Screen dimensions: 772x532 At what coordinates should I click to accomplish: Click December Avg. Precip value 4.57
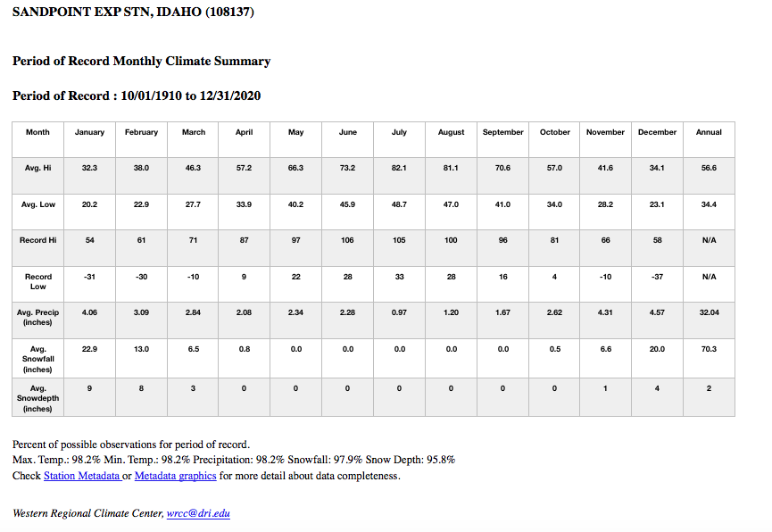[x=657, y=312]
